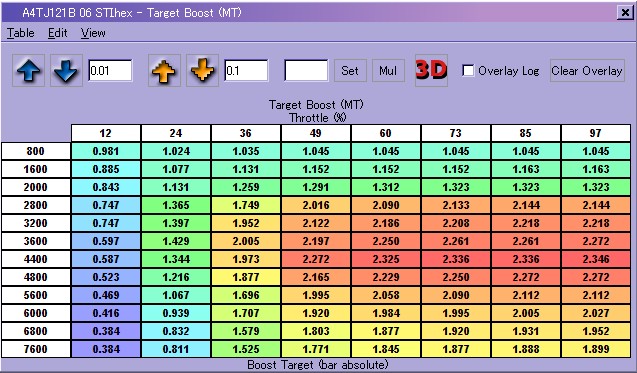This screenshot has height=373, width=637.
Task: Select cell 2.346 in the 4400 row
Action: pos(596,259)
